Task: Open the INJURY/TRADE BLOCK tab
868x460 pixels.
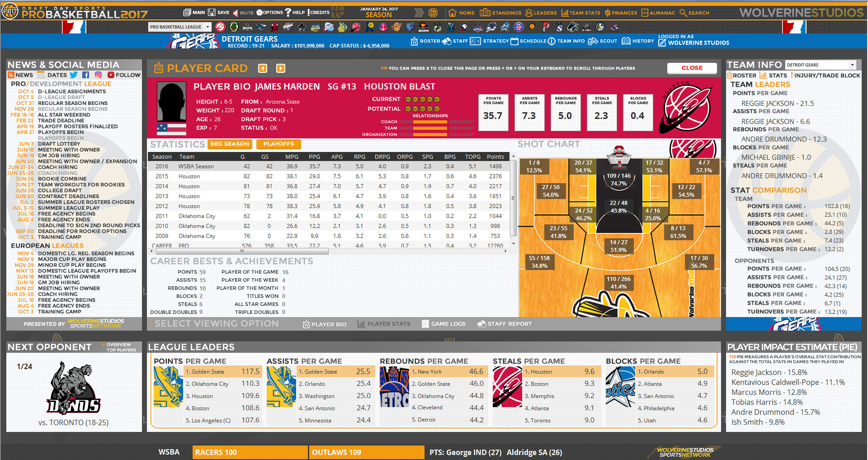Action: 826,75
